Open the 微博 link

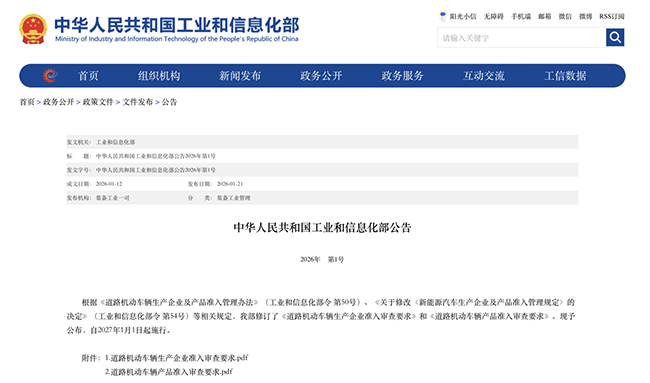point(586,17)
